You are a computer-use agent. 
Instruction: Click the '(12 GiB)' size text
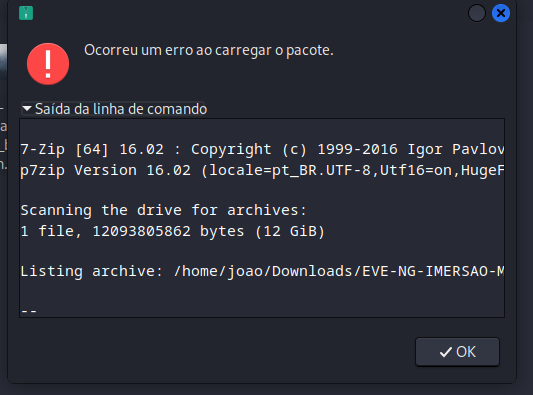(x=290, y=231)
